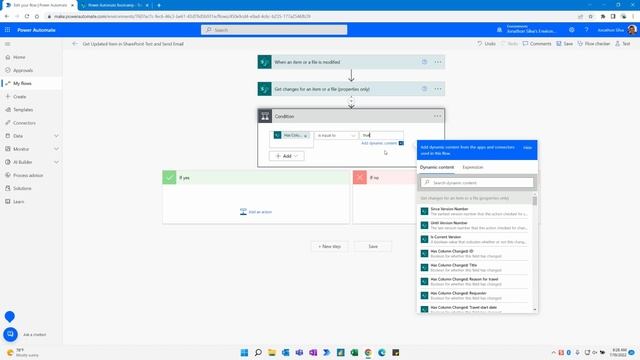Click Save in the top toolbar

click(x=564, y=44)
